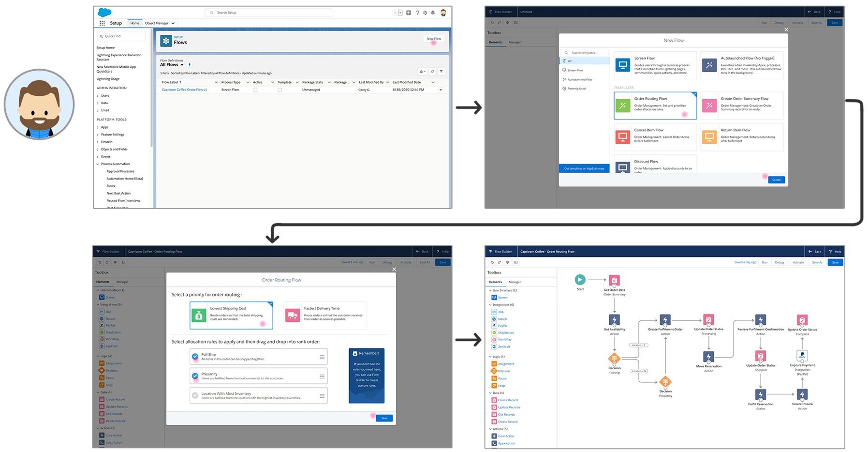
Task: Refresh the Flows list with the refresh icon
Action: (433, 72)
